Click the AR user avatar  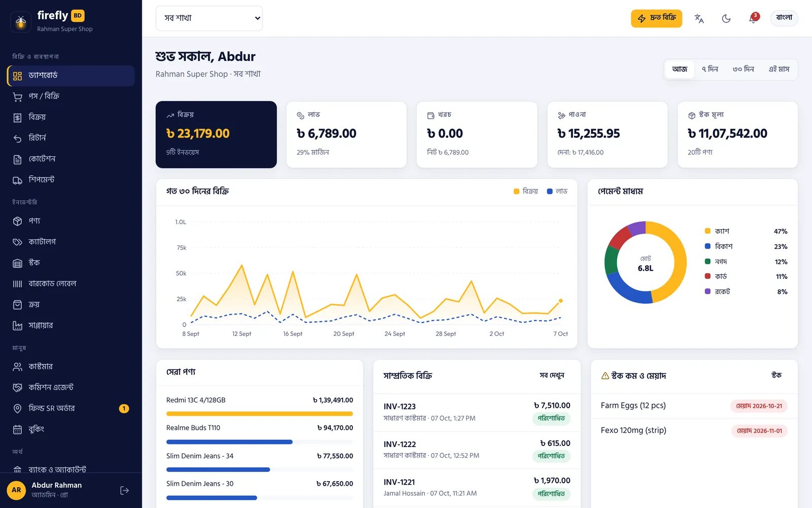[16, 490]
